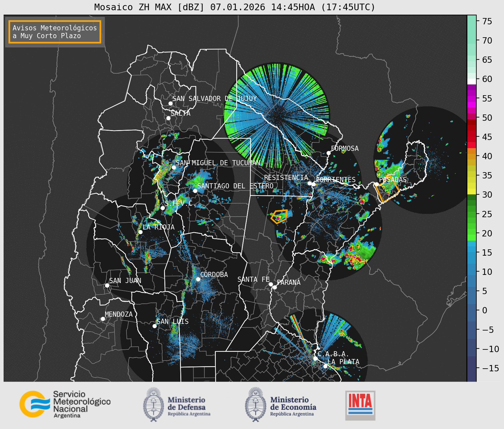Click the orange warning polygon south of Resistencia
The image size is (504, 429).
[x=279, y=217]
